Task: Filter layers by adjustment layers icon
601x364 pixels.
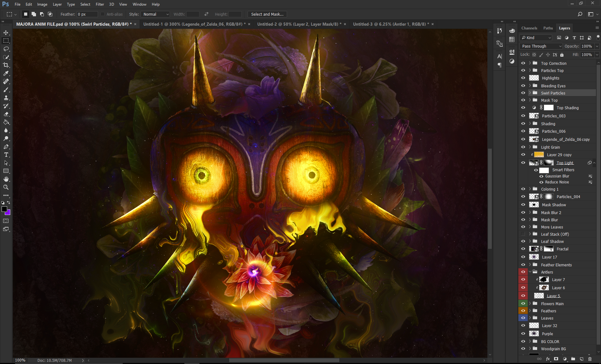Action: pyautogui.click(x=567, y=38)
